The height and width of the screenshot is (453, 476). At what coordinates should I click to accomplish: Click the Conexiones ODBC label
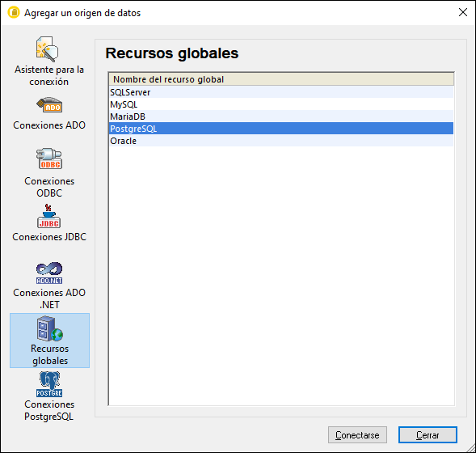point(49,187)
